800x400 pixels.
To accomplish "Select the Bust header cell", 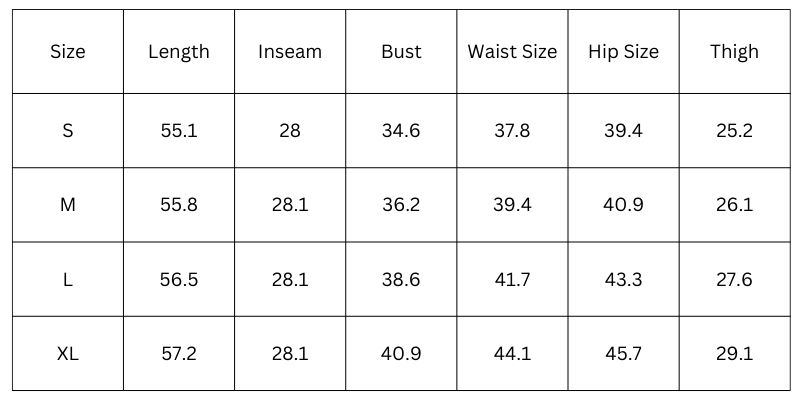I will point(401,52).
